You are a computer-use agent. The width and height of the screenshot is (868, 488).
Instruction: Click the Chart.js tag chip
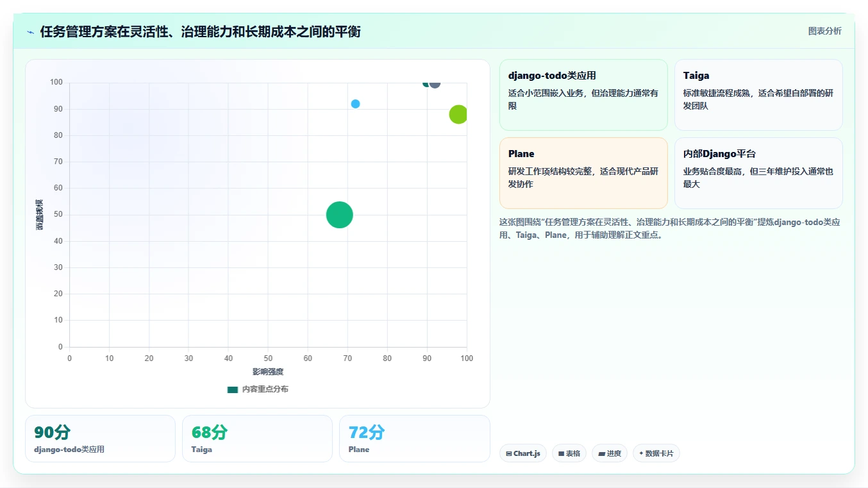tap(523, 453)
